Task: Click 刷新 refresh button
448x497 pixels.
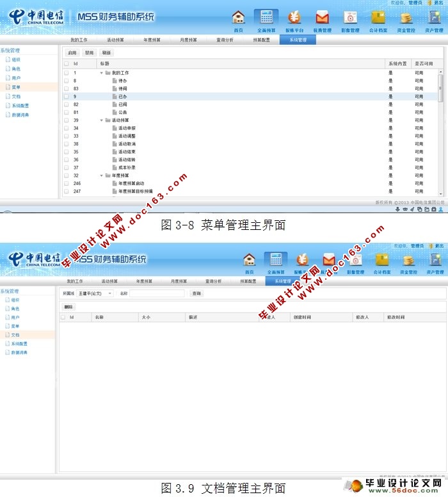Action: 106,53
